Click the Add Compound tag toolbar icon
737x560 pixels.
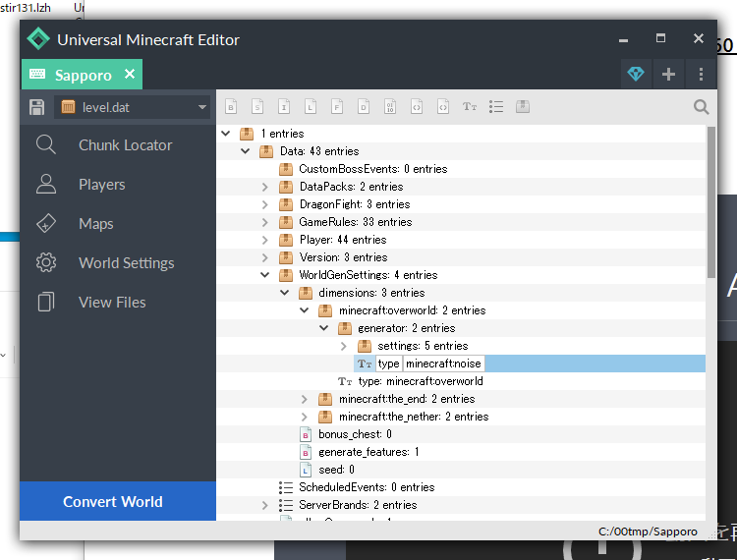point(523,106)
